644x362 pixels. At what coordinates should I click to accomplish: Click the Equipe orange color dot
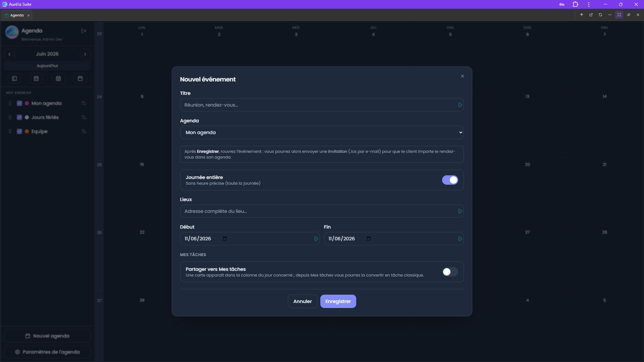click(27, 131)
